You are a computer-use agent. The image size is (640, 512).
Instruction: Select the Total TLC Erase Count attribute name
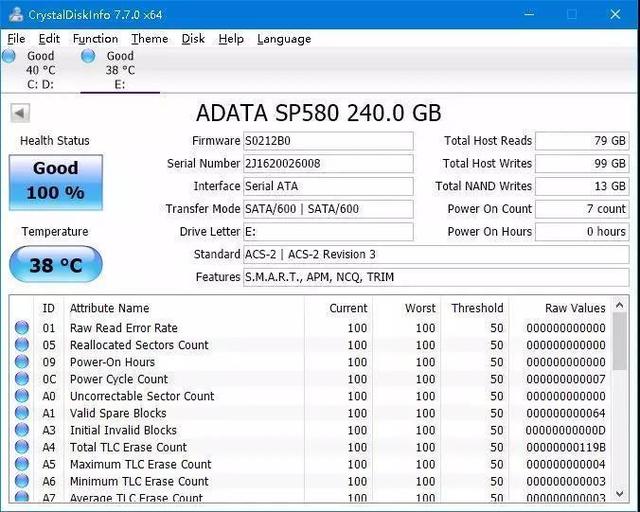[x=128, y=447]
